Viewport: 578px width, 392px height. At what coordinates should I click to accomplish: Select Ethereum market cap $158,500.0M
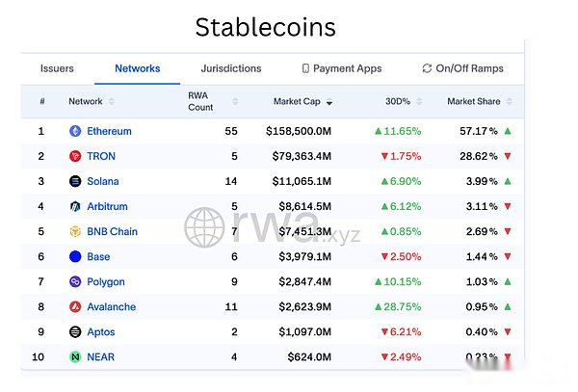(299, 131)
